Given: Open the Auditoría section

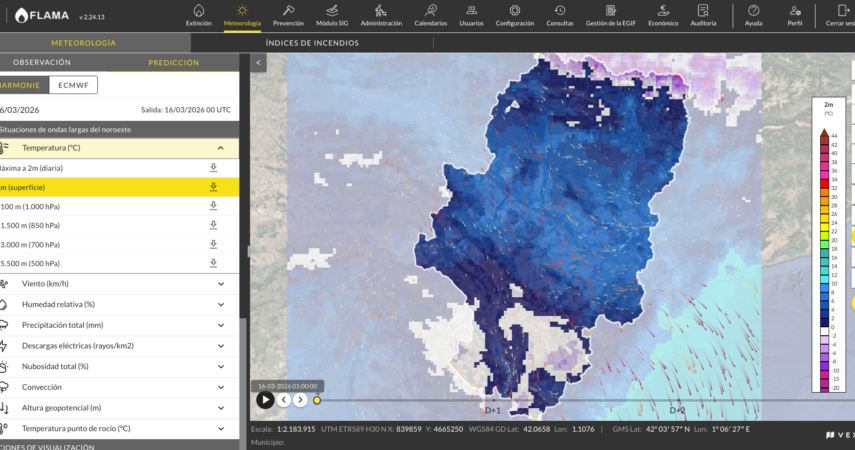Looking at the screenshot, I should tap(703, 15).
